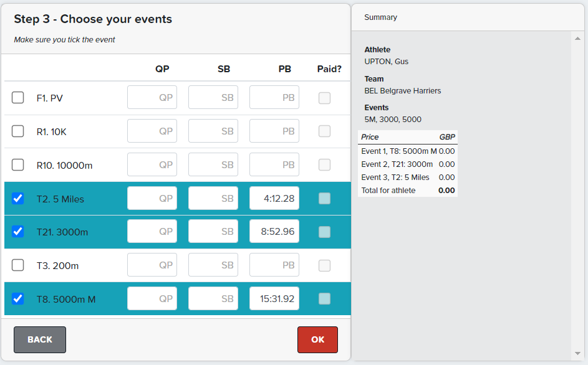The width and height of the screenshot is (588, 365).
Task: Focus the QP field for T8. 5000m M
Action: [152, 299]
